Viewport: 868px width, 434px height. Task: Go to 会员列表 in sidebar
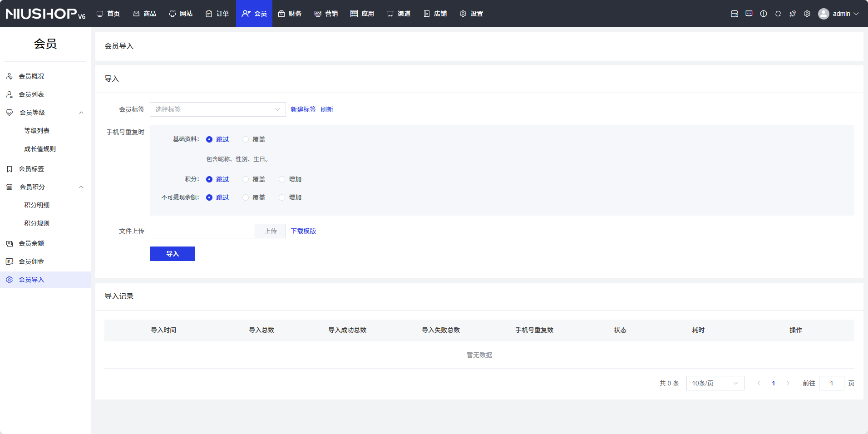31,94
